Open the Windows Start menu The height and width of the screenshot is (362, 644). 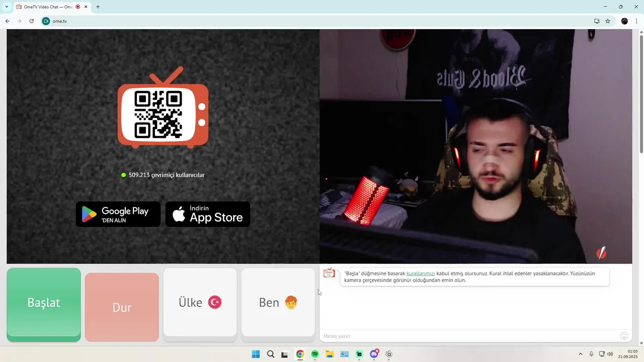[256, 354]
